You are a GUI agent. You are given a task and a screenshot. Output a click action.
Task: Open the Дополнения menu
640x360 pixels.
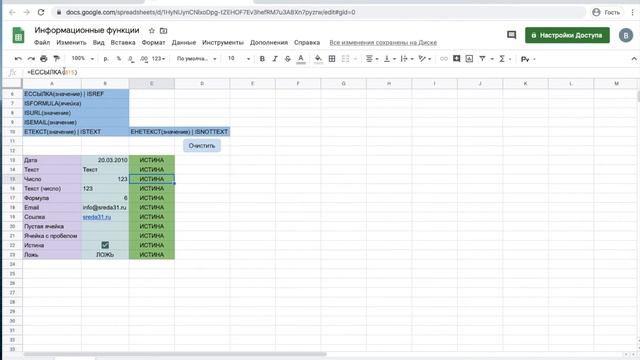pos(269,42)
